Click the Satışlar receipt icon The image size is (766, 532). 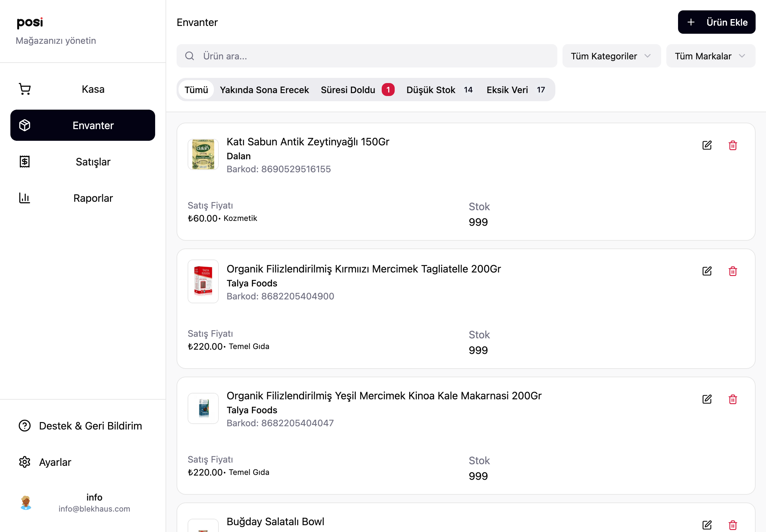click(25, 162)
